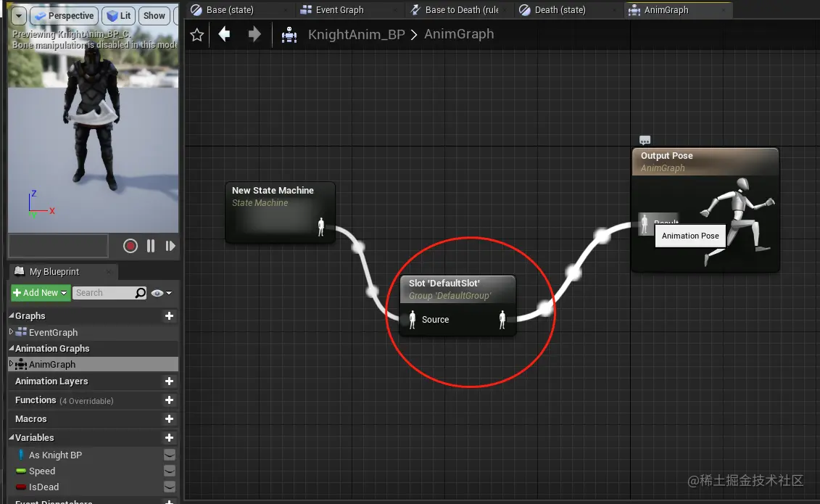Screen dimensions: 820x504
Task: Go back with the left arrow
Action: (224, 35)
